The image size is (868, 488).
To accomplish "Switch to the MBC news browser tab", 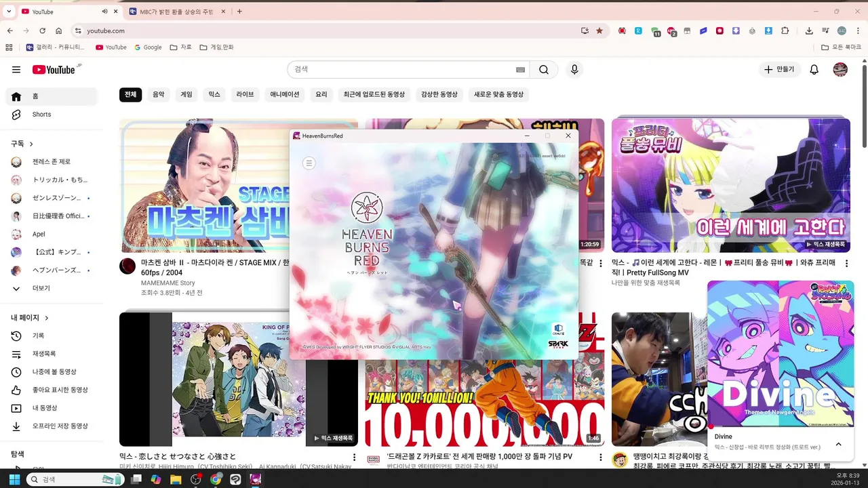I will point(176,12).
